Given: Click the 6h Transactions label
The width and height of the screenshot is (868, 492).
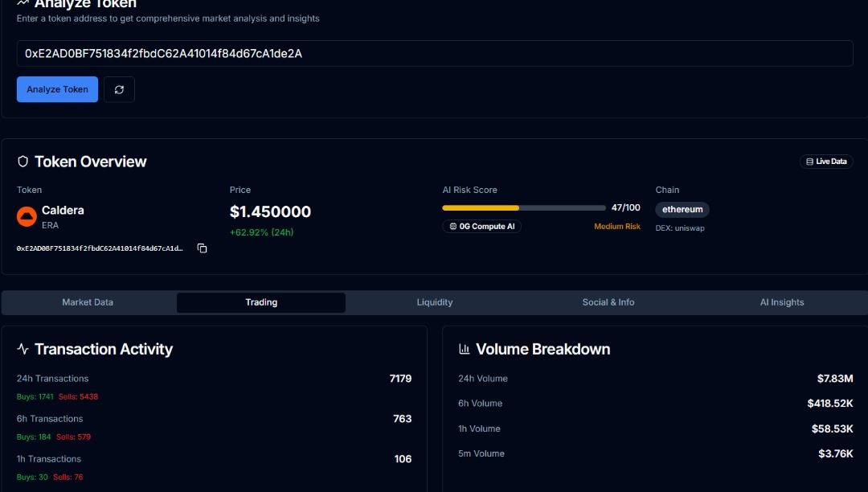Looking at the screenshot, I should 50,419.
